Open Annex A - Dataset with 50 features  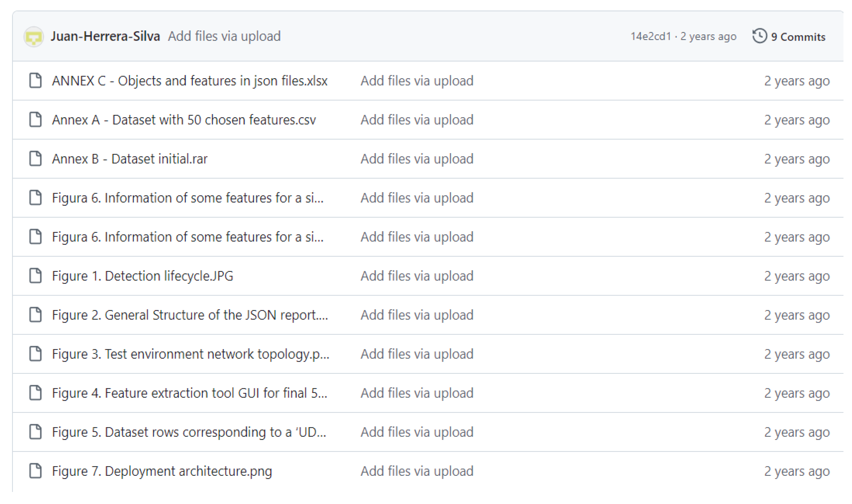(x=184, y=120)
